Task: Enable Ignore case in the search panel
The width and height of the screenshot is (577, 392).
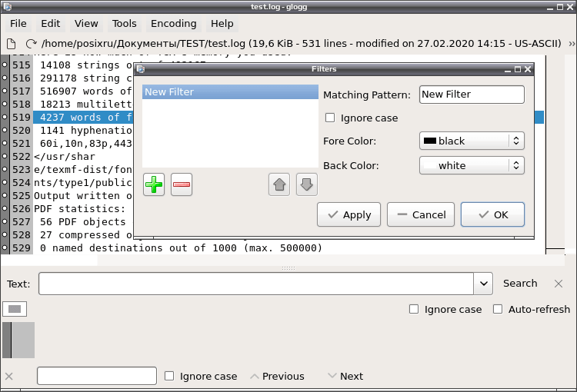Action: pos(414,309)
